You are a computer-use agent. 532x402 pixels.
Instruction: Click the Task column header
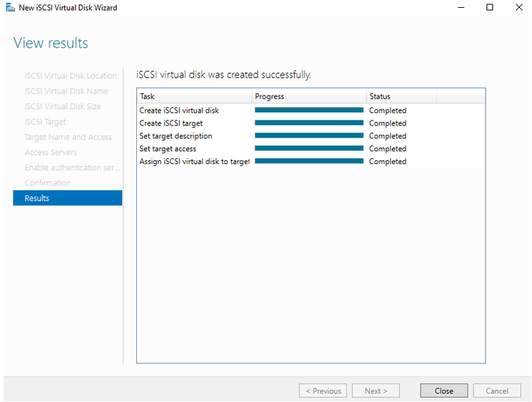point(194,96)
